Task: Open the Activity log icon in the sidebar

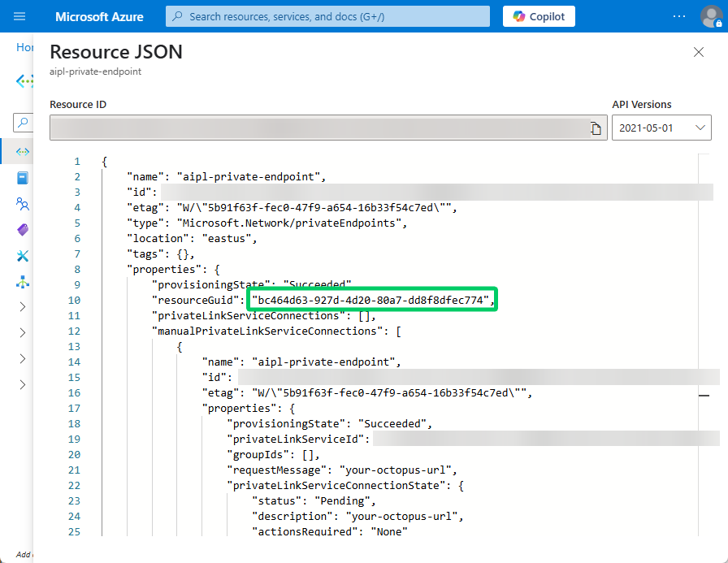Action: click(22, 178)
